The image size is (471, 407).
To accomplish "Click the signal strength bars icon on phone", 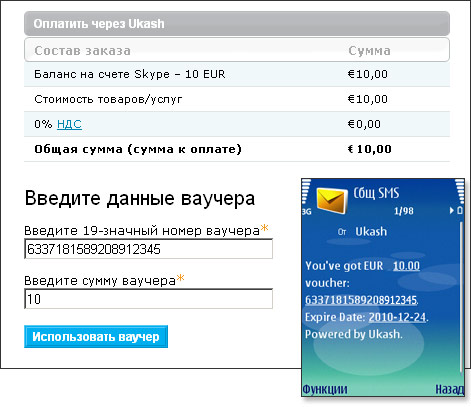I will [306, 191].
